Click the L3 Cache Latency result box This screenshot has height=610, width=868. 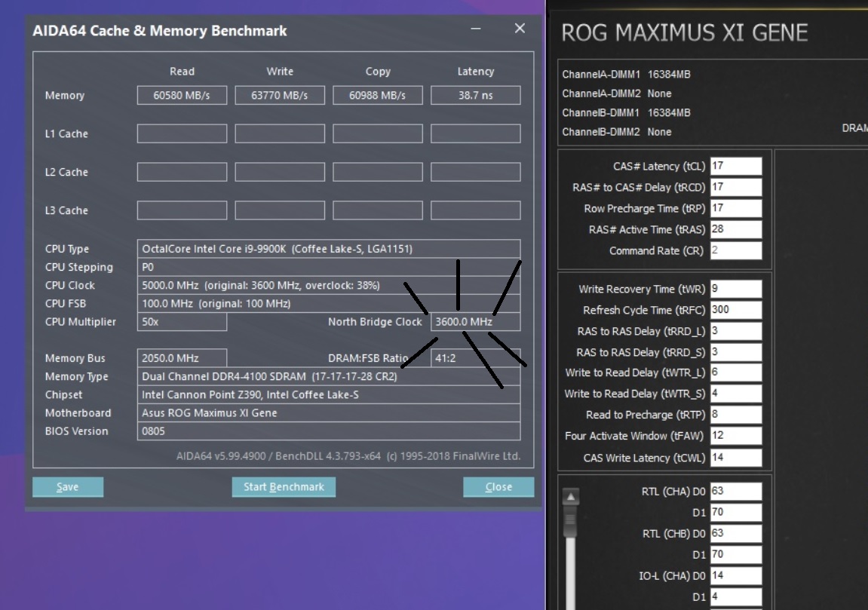point(476,210)
